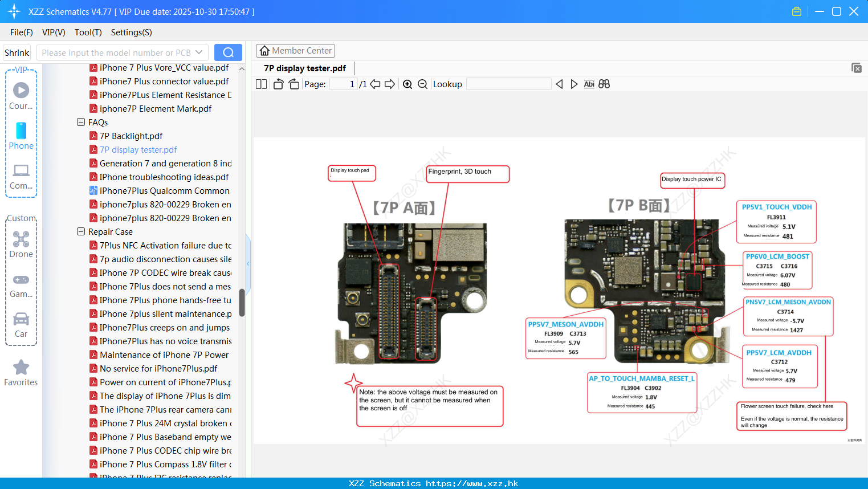The width and height of the screenshot is (868, 489).
Task: Open iPhone 7 Plus Compass 1.8V filter
Action: (x=165, y=464)
